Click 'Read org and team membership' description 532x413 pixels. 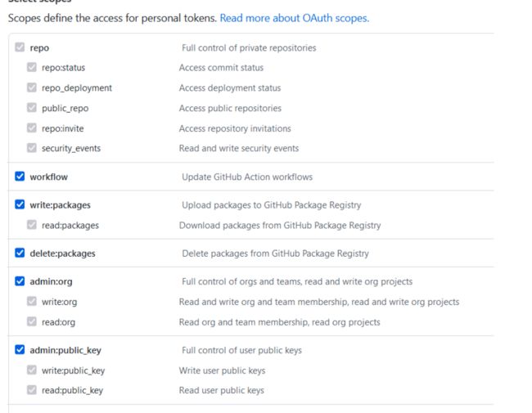(280, 322)
